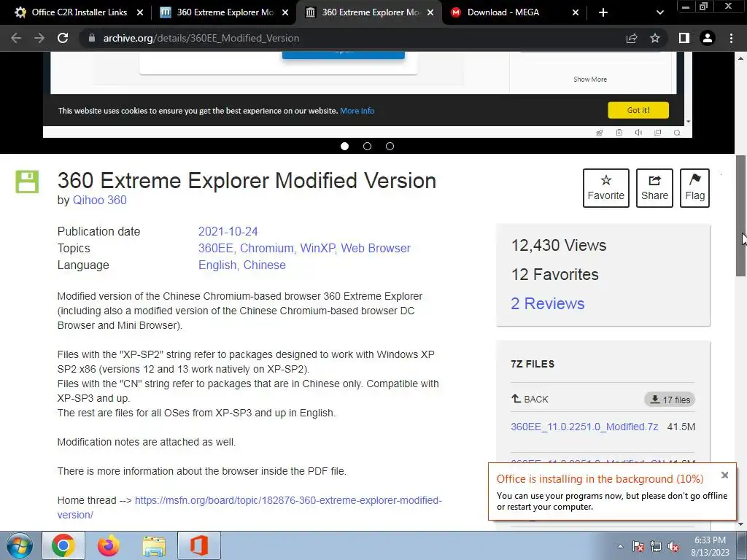Open Windows Explorer from the taskbar
The image size is (747, 560).
pyautogui.click(x=154, y=546)
